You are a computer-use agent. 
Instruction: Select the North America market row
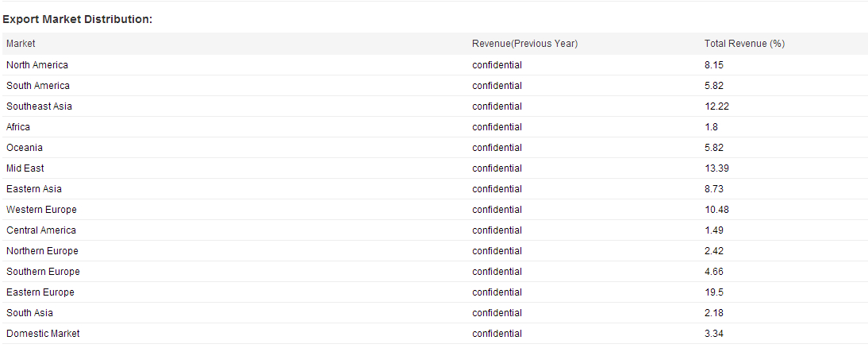click(x=434, y=65)
